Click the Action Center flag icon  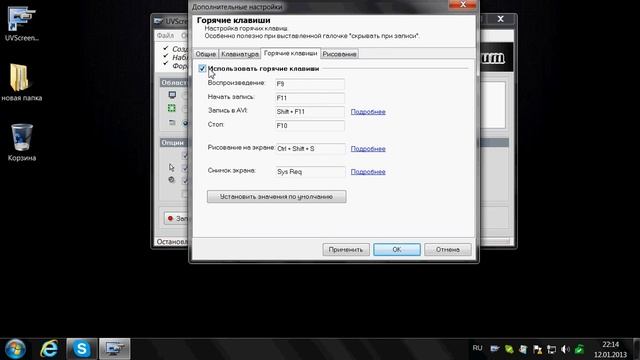pos(537,349)
